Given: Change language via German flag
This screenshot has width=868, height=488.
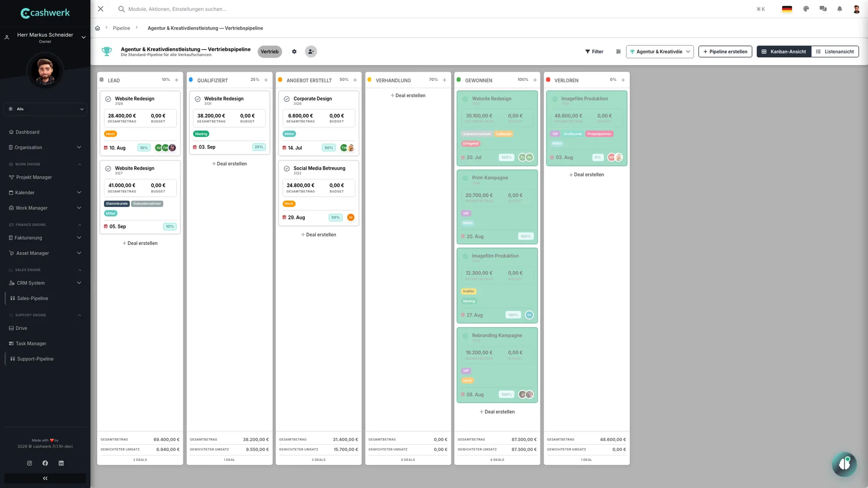Looking at the screenshot, I should point(787,9).
